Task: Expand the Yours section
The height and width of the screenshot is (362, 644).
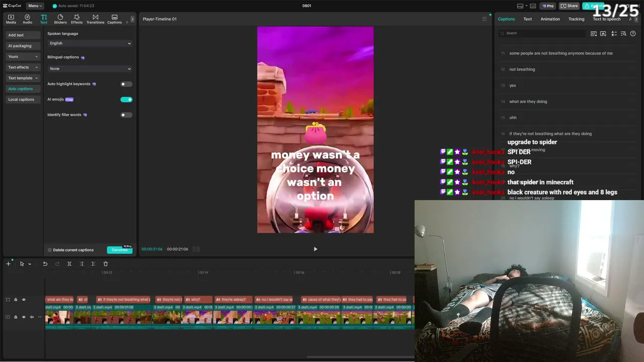Action: (23, 57)
